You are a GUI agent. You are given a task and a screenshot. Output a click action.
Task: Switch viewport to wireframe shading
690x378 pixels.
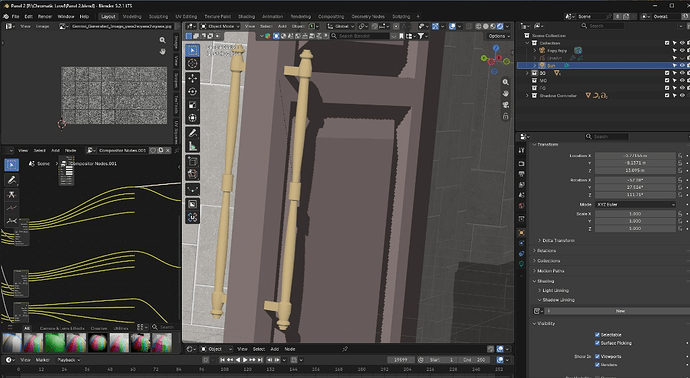tap(478, 26)
